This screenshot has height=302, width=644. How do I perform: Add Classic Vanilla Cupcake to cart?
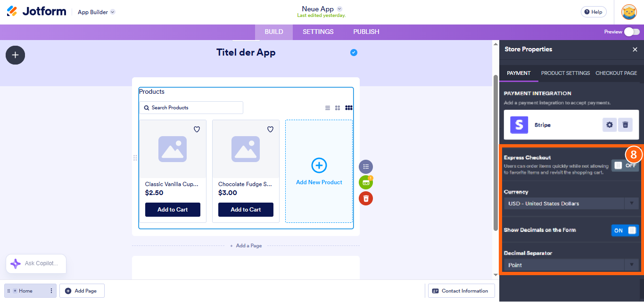pyautogui.click(x=173, y=210)
